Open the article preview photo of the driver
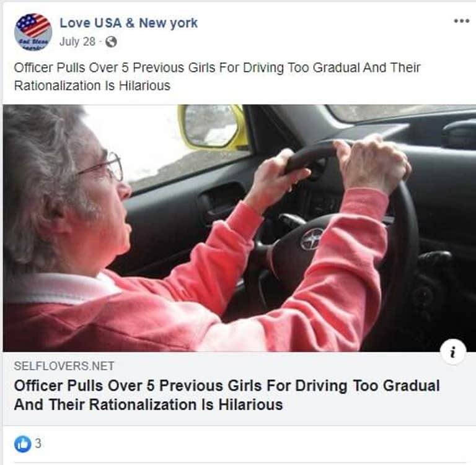 click(x=239, y=228)
